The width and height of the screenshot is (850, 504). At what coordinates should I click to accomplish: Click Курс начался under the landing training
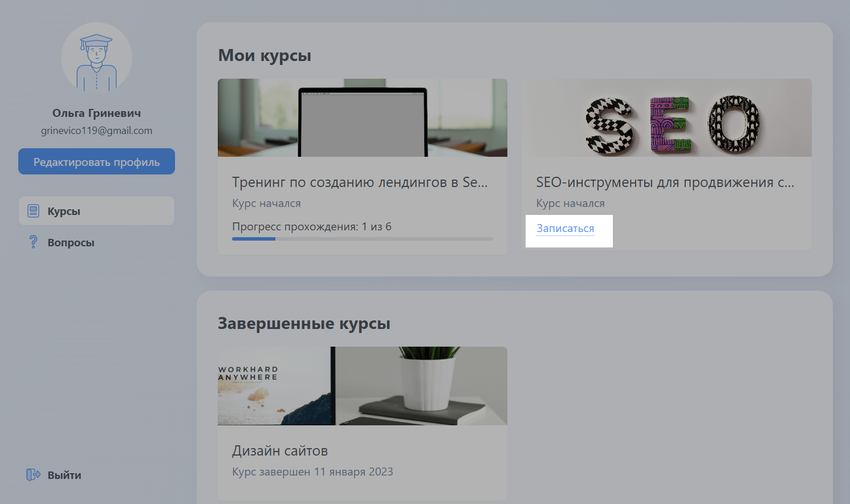[266, 203]
